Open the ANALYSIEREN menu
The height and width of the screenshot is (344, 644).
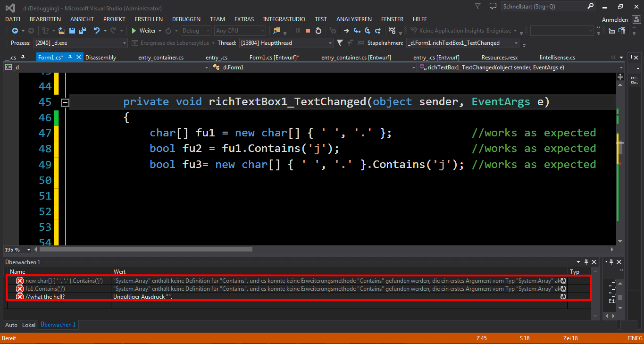[354, 19]
